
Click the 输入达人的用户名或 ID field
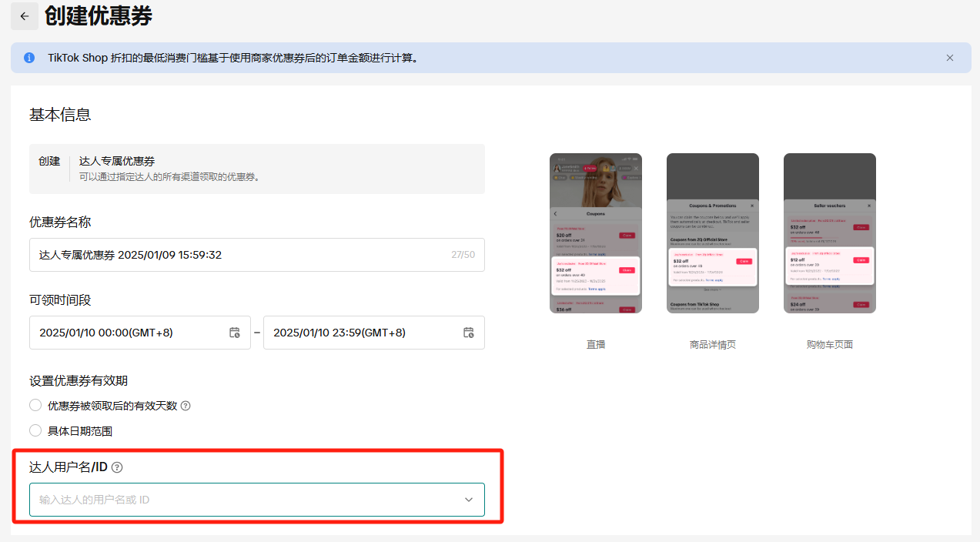[x=231, y=500]
